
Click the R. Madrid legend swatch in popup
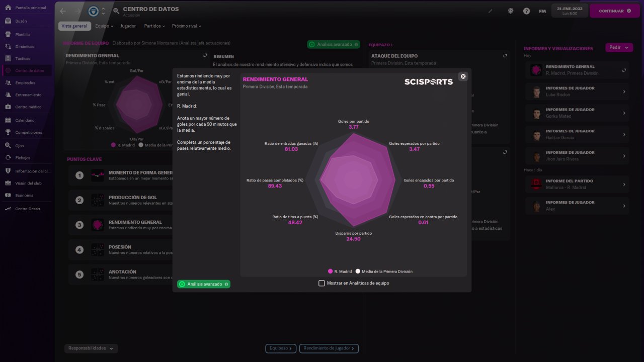[330, 271]
